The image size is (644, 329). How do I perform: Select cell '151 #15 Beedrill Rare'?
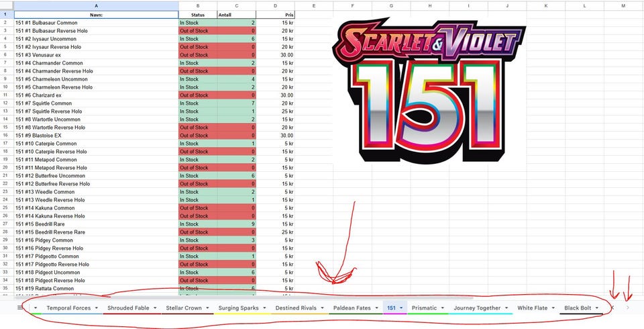pos(96,224)
